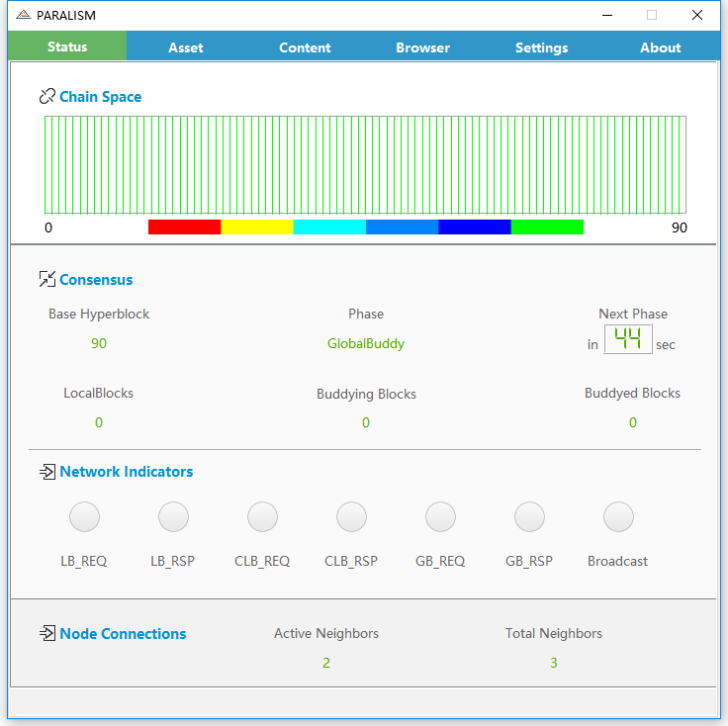Minimize the PARALISM window
The height and width of the screenshot is (726, 728).
click(606, 15)
